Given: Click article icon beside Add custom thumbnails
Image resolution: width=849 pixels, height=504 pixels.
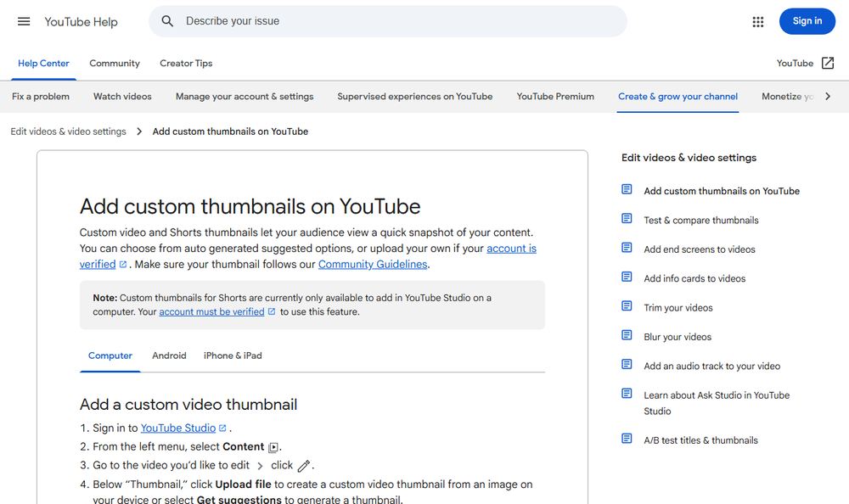Looking at the screenshot, I should coord(627,189).
